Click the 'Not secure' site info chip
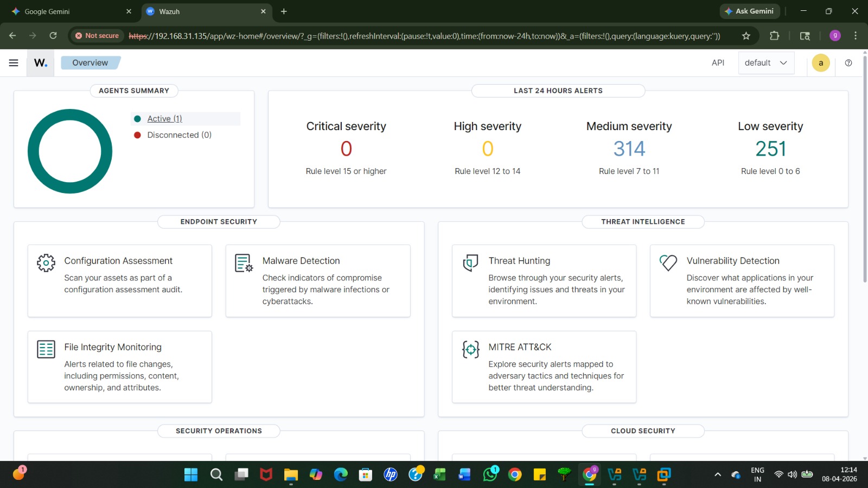 97,36
